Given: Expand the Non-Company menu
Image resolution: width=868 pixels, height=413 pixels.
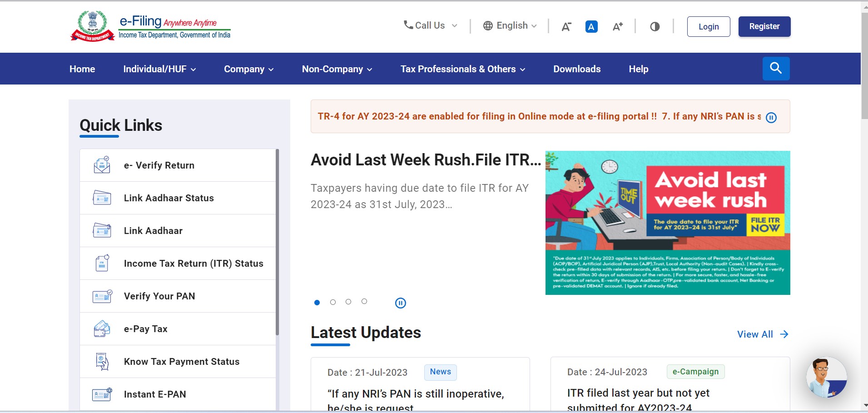Looking at the screenshot, I should coord(337,69).
